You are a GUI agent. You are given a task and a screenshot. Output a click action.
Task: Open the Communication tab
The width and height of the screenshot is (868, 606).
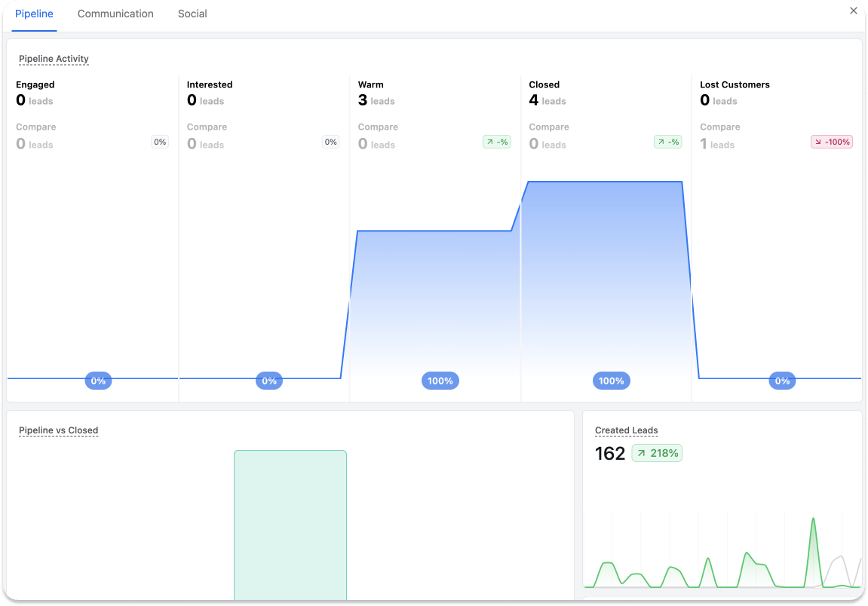tap(115, 14)
